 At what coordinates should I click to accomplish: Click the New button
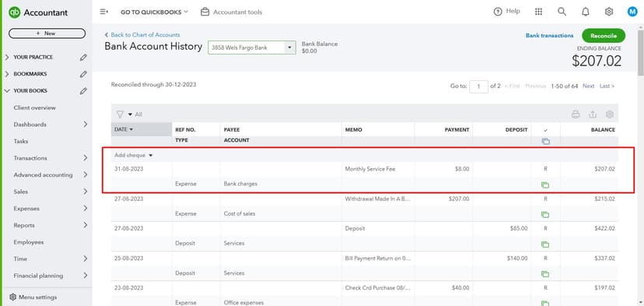[47, 33]
